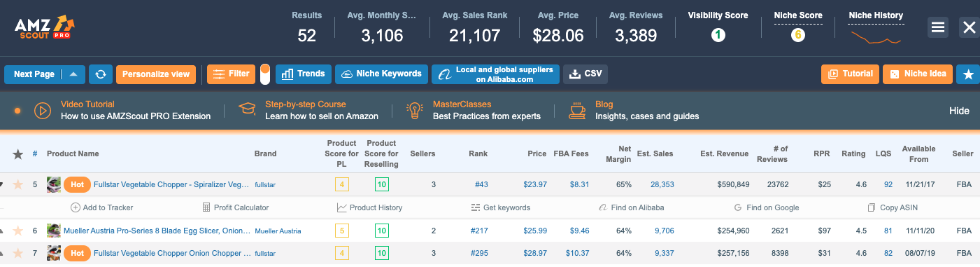
Task: Open Personalize view settings
Action: [x=155, y=74]
